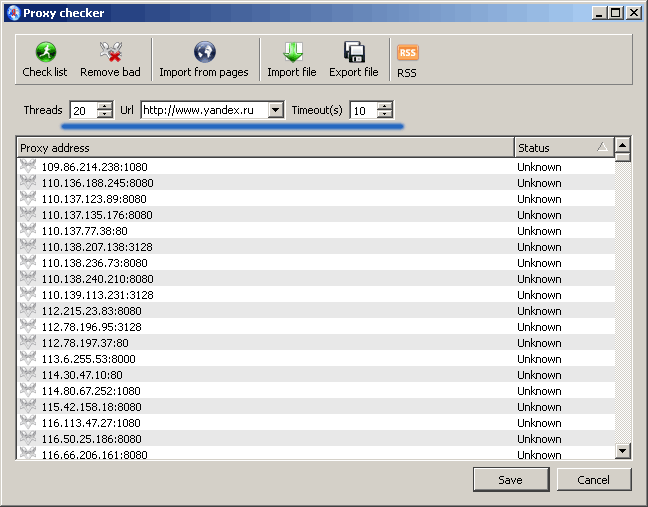Expand the Url dropdown list
This screenshot has width=648, height=507.
tap(275, 110)
